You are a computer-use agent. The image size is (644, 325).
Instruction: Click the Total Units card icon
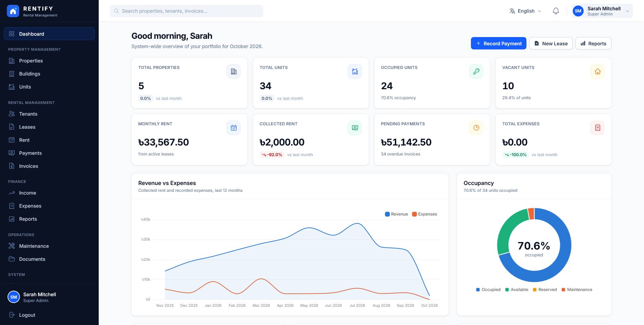(x=355, y=71)
